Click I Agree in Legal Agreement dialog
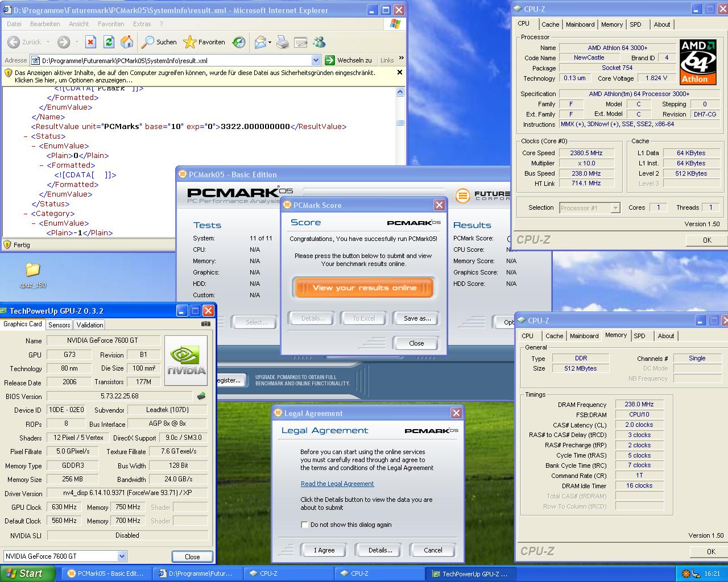The height and width of the screenshot is (582, 728). pos(324,550)
